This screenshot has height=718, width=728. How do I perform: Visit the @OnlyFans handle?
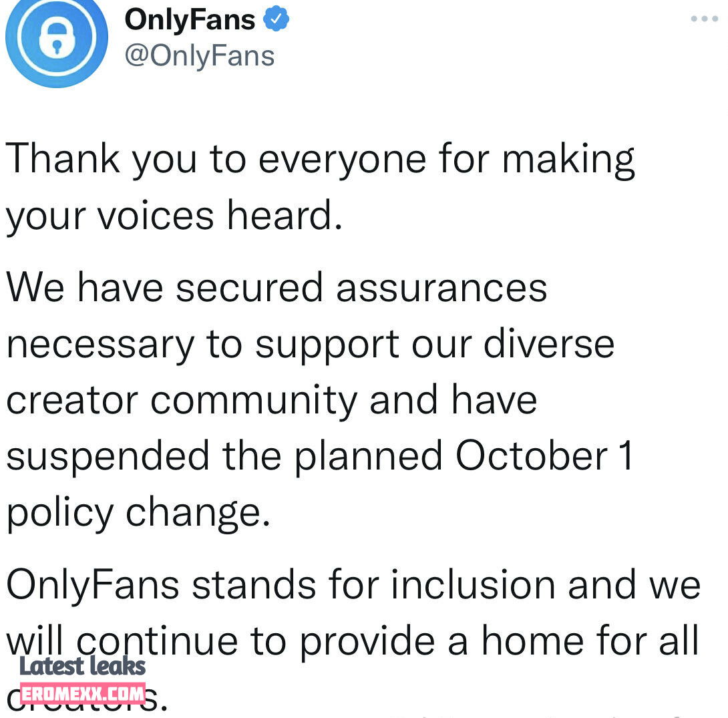click(200, 56)
